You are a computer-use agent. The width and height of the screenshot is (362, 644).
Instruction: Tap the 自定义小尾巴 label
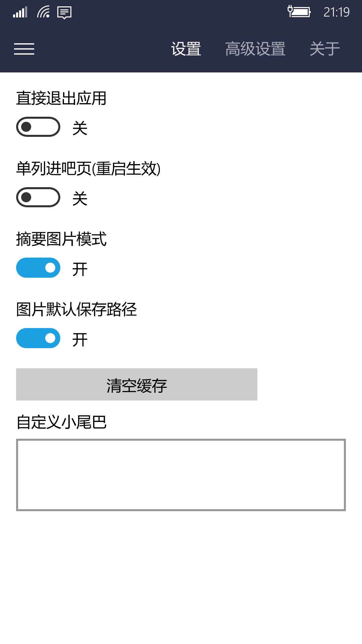(x=61, y=422)
